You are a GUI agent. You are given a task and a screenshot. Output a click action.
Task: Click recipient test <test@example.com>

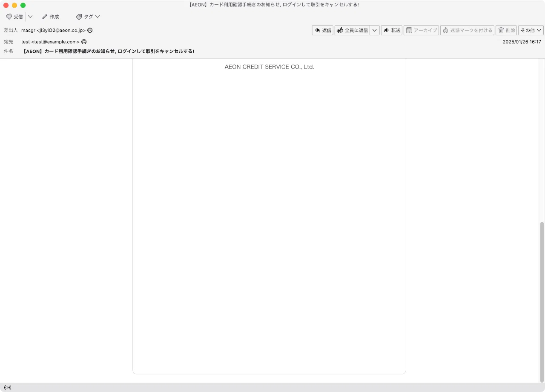pyautogui.click(x=51, y=42)
